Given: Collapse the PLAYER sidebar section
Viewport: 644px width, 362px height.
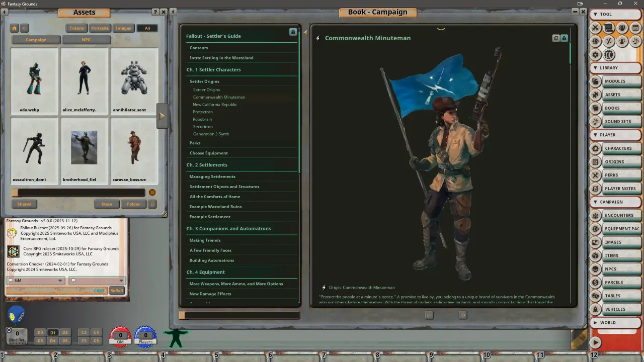Looking at the screenshot, I should click(615, 135).
